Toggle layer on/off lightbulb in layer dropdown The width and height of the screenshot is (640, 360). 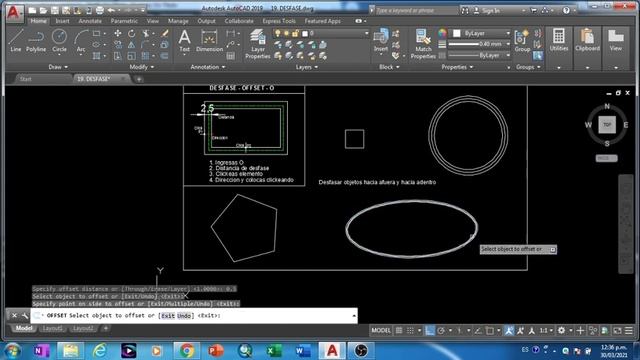278,33
